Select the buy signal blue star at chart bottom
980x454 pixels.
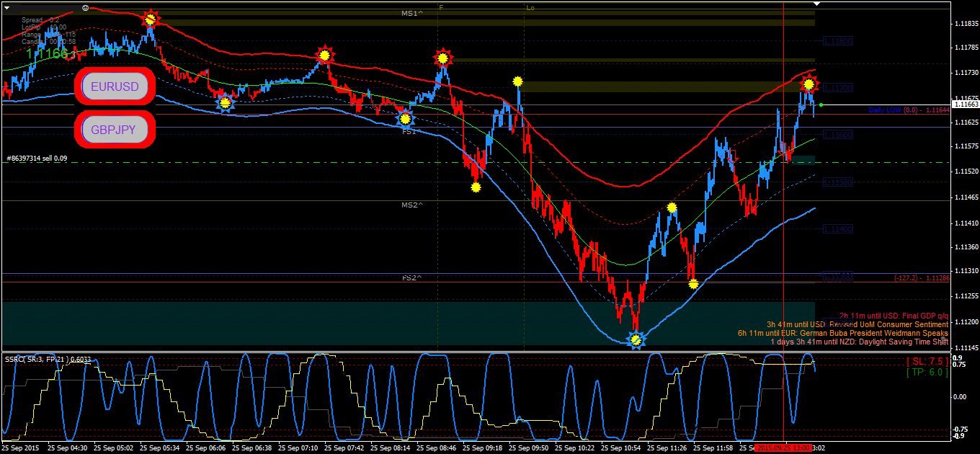point(636,339)
